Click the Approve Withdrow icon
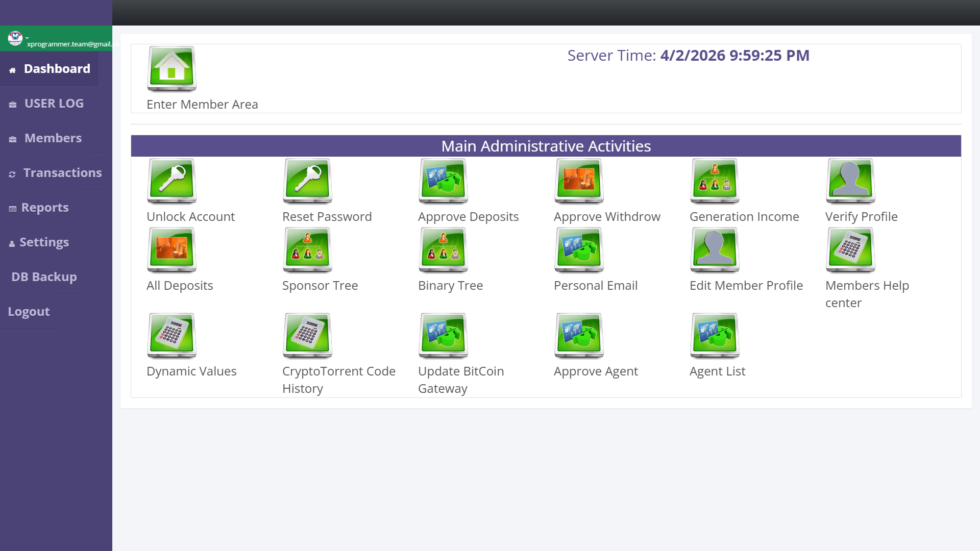This screenshot has height=551, width=980. click(x=579, y=181)
